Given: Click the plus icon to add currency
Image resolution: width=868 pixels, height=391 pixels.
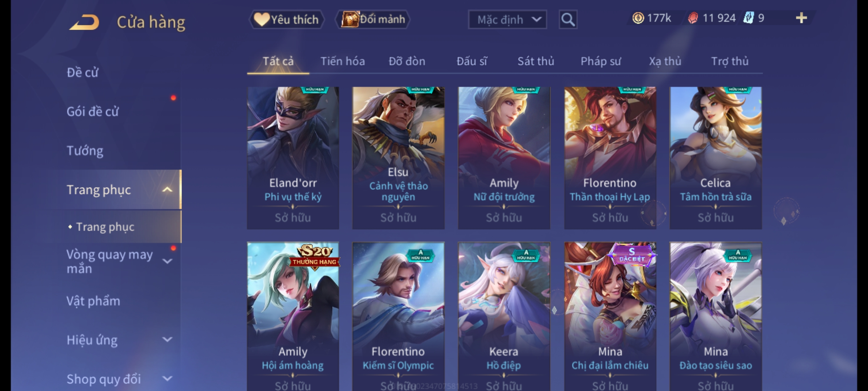Looking at the screenshot, I should tap(801, 18).
